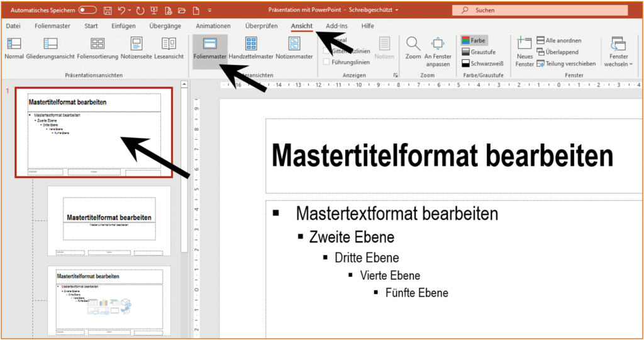Viewport: 644px width, 340px height.
Task: Open Fenster wechseln dropdown
Action: (x=619, y=52)
